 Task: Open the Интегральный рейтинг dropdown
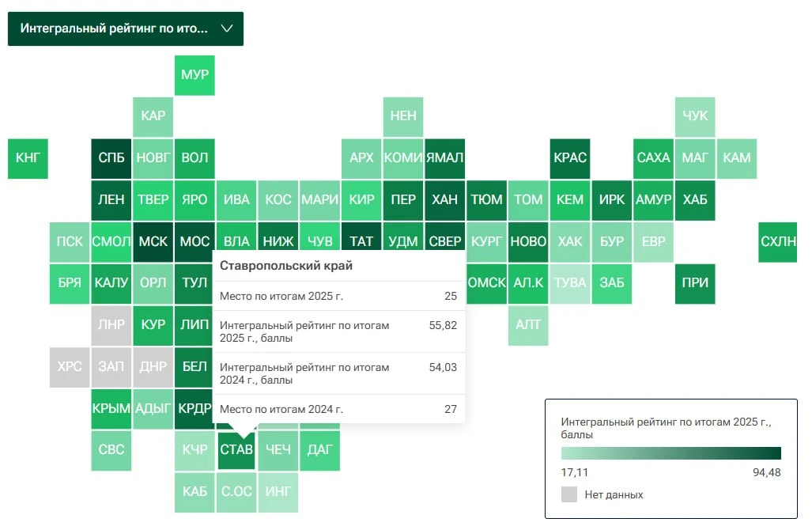(126, 28)
